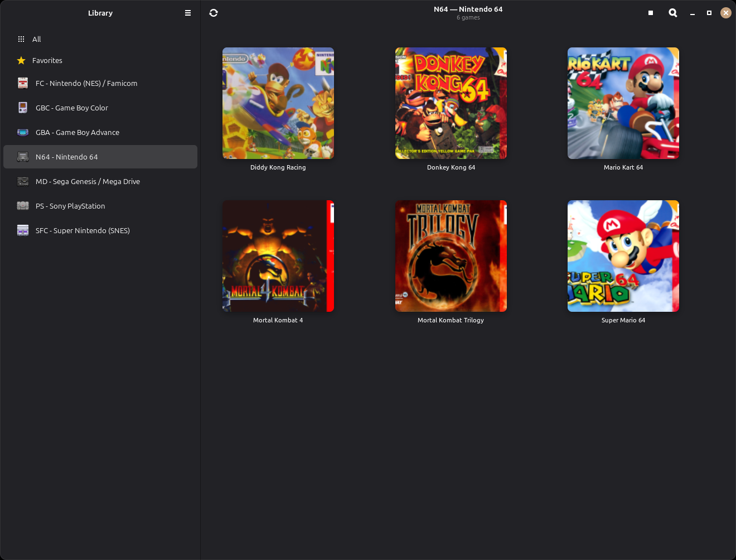Image resolution: width=736 pixels, height=560 pixels.
Task: Open Super Mario 64 cover art
Action: pyautogui.click(x=623, y=256)
